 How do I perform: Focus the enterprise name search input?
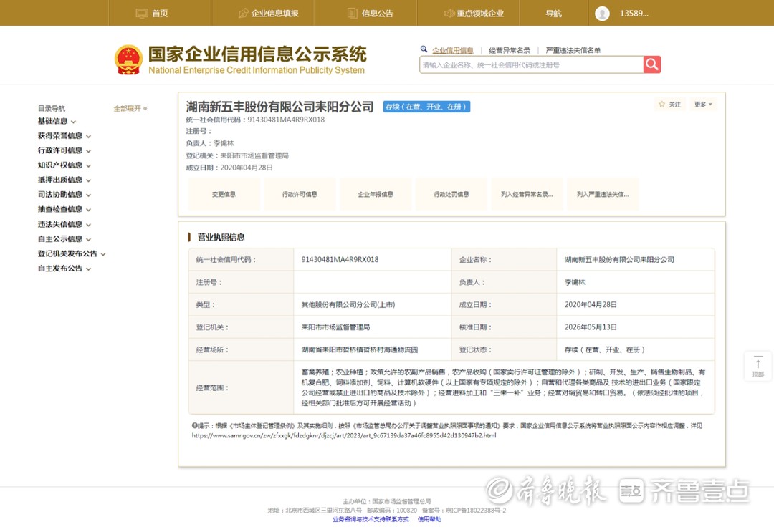[531, 64]
